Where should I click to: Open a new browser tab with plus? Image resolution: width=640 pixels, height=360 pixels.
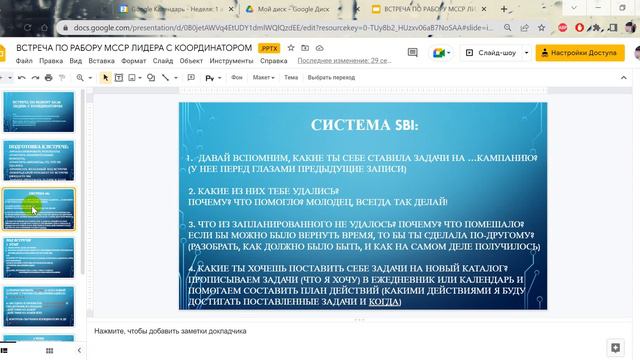pos(504,9)
